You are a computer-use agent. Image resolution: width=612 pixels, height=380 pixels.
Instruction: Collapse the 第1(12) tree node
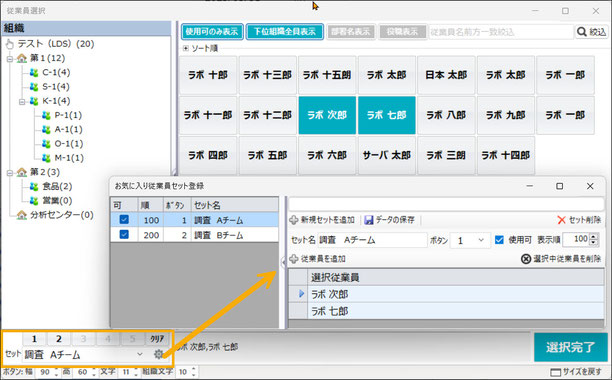click(10, 59)
